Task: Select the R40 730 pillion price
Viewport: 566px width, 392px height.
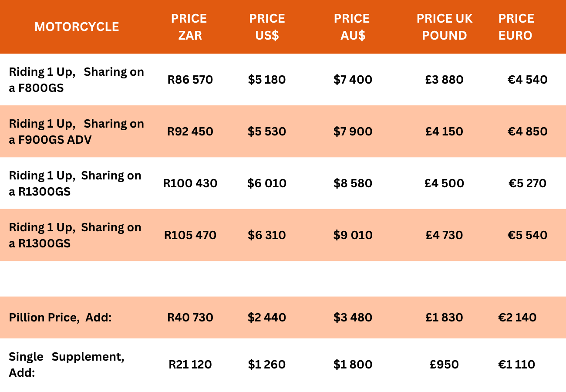Action: coord(190,318)
